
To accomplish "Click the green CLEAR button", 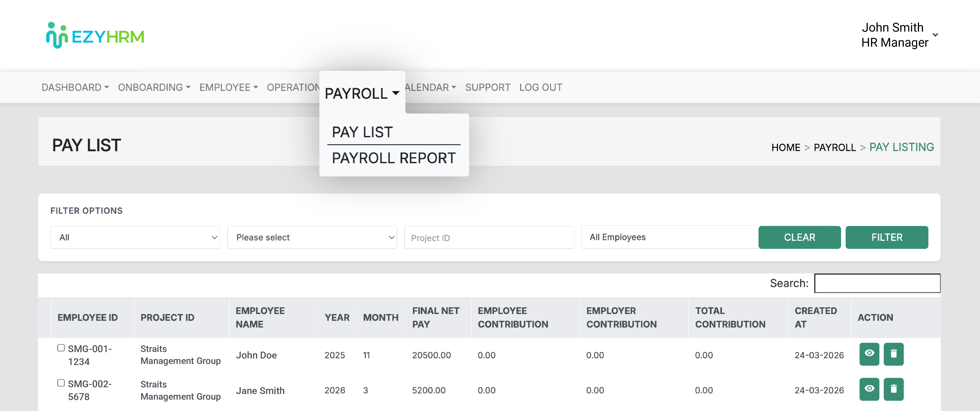I will (x=799, y=238).
